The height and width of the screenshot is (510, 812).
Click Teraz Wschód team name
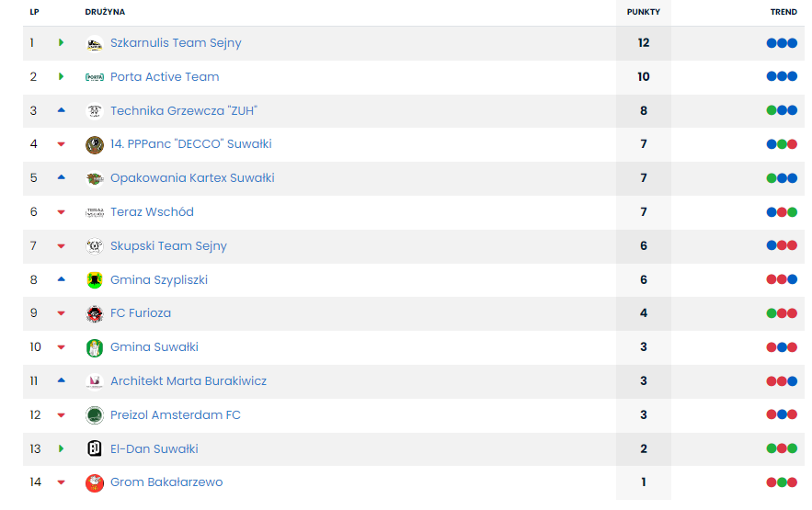(x=152, y=212)
